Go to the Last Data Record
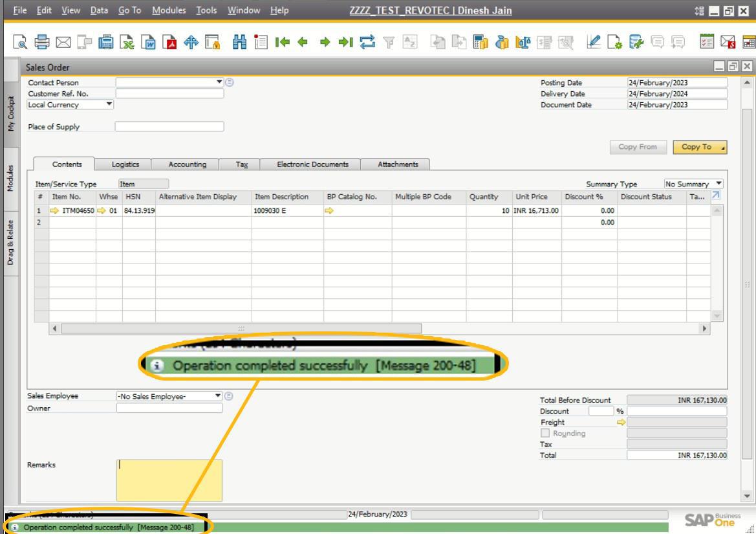 click(x=346, y=42)
